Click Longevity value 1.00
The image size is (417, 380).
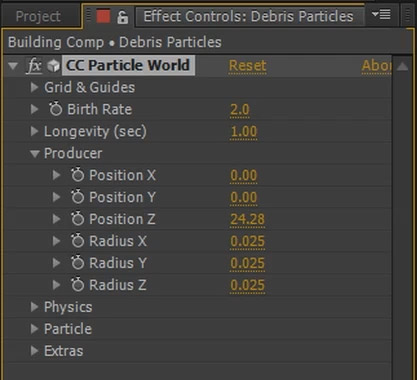pos(244,132)
